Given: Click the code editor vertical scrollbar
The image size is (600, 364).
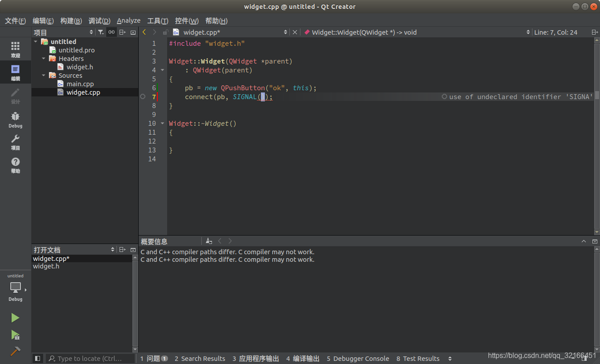Looking at the screenshot, I should (597, 136).
